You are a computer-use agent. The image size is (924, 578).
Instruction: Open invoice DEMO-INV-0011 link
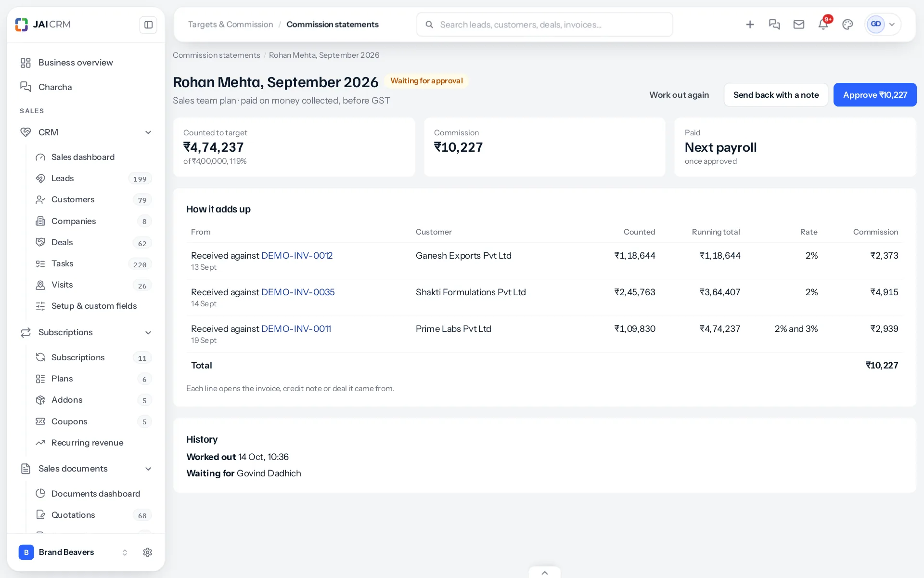296,329
